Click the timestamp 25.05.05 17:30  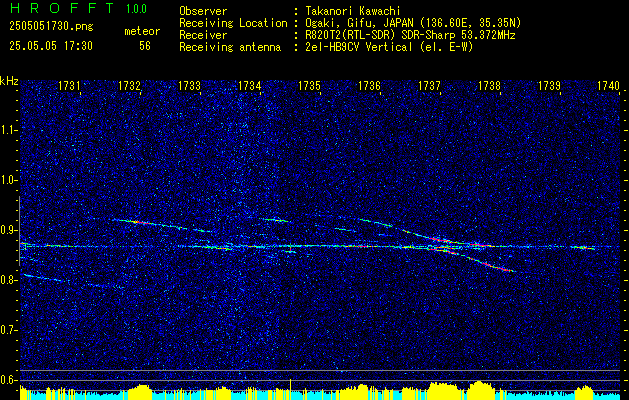coord(51,46)
